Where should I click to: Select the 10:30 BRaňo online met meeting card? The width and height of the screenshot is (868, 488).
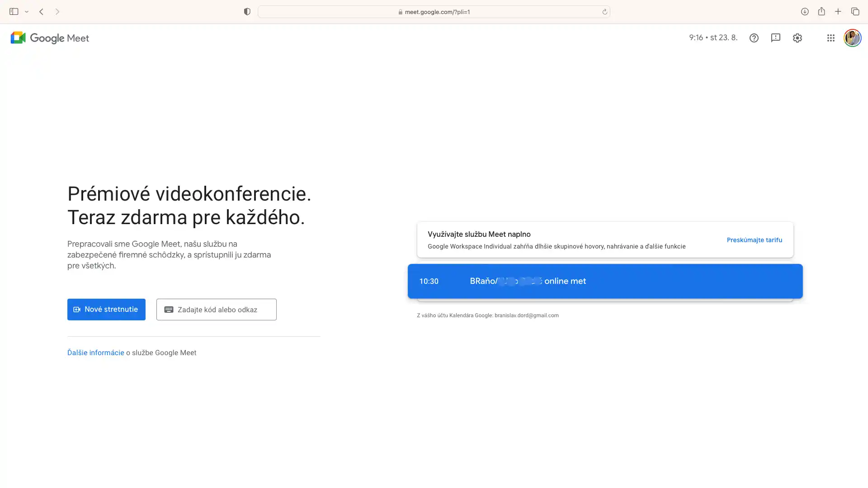tap(605, 281)
